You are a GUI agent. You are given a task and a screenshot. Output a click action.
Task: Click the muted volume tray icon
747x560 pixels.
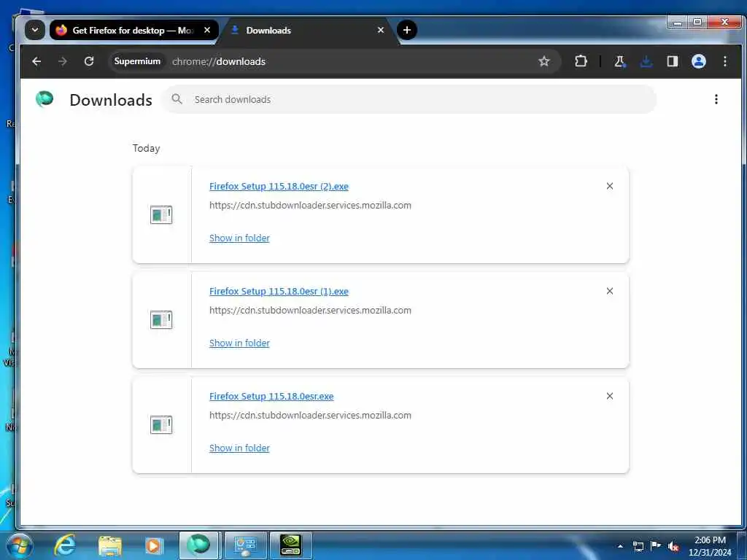point(673,546)
